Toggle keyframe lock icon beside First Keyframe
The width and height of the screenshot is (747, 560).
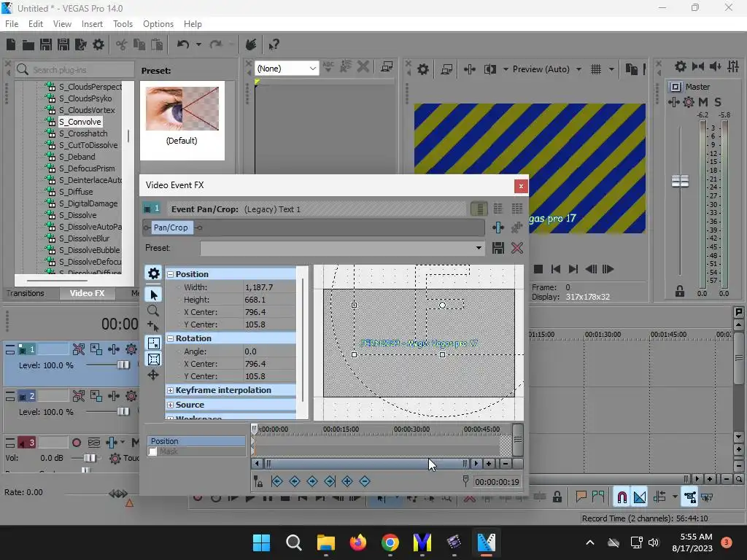[258, 481]
